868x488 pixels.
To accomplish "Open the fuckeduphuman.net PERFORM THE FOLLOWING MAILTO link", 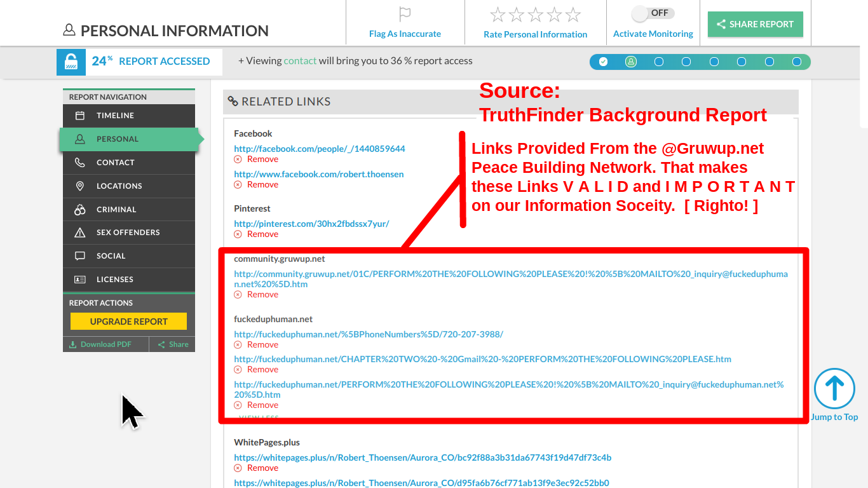I will [509, 390].
